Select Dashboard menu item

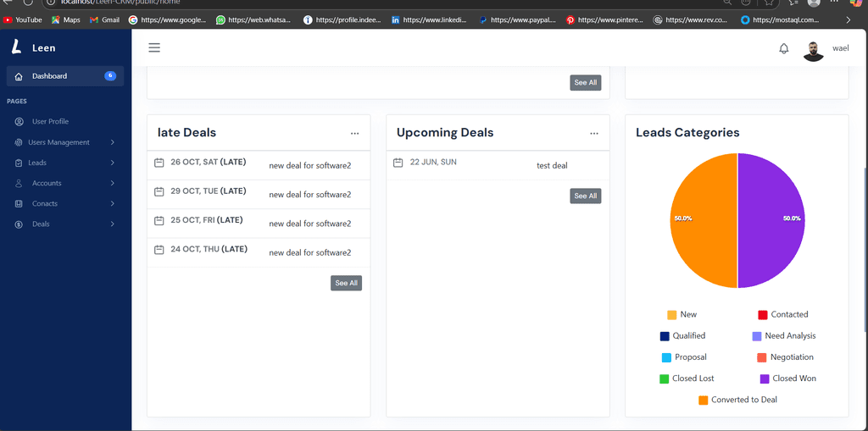click(65, 76)
